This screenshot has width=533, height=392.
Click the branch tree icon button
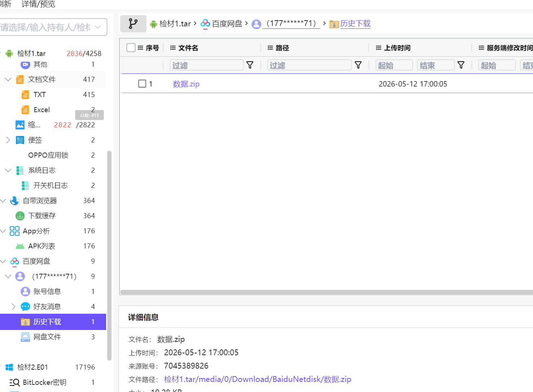click(x=133, y=24)
